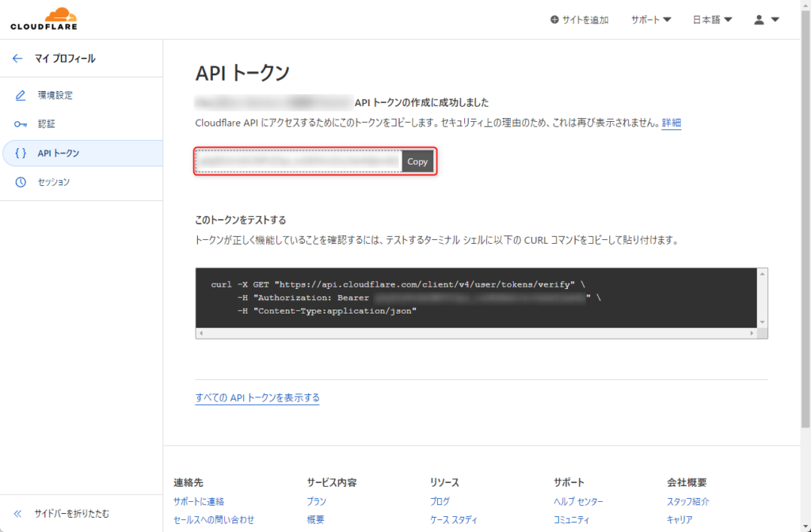
Task: Click the サポート footer heading
Action: click(x=569, y=482)
